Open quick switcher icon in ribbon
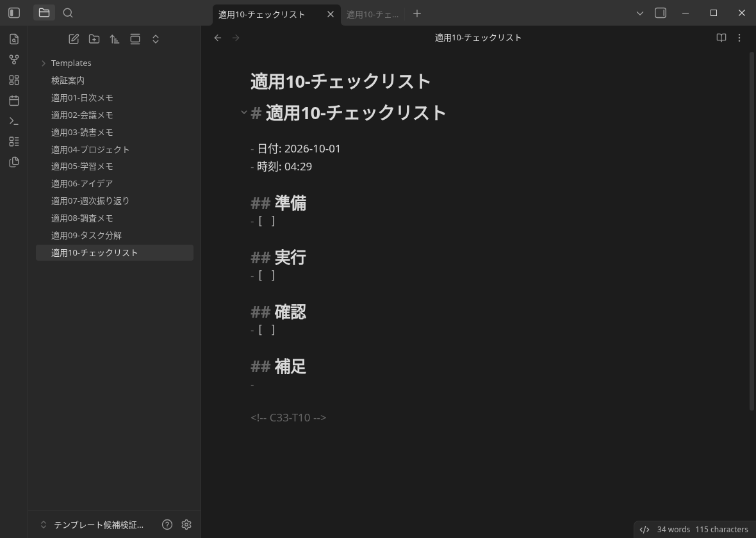This screenshot has width=756, height=538. pyautogui.click(x=14, y=39)
